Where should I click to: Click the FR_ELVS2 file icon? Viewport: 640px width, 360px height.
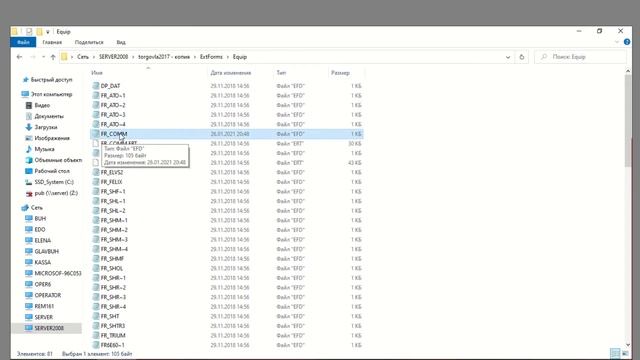pos(96,172)
